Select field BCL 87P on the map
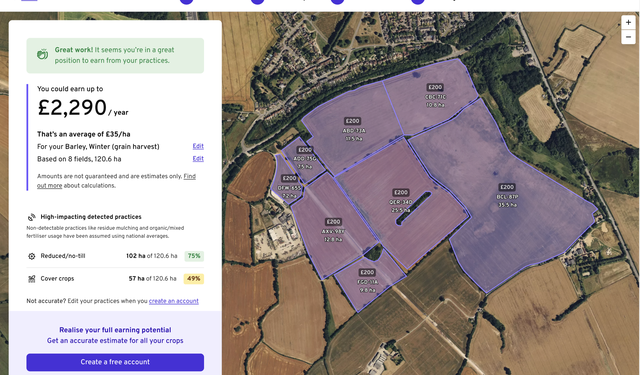Image resolution: width=640 pixels, height=375 pixels. pyautogui.click(x=507, y=196)
